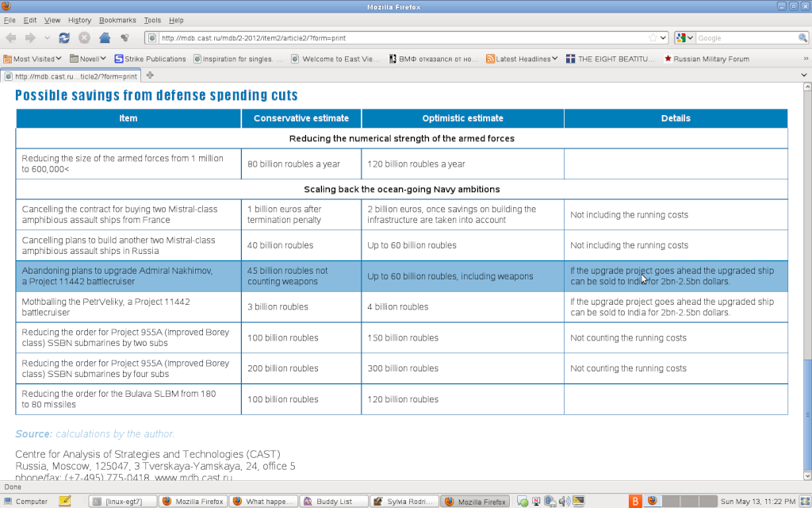The width and height of the screenshot is (812, 508).
Task: Click the search magnifier icon
Action: pyautogui.click(x=802, y=38)
